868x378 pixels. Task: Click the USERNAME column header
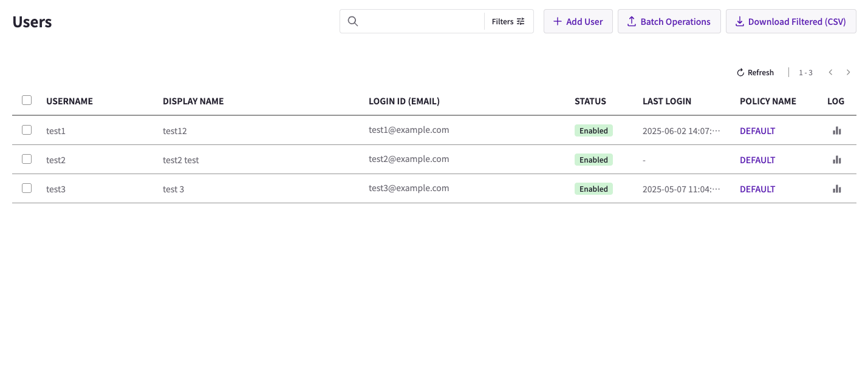[x=69, y=101]
